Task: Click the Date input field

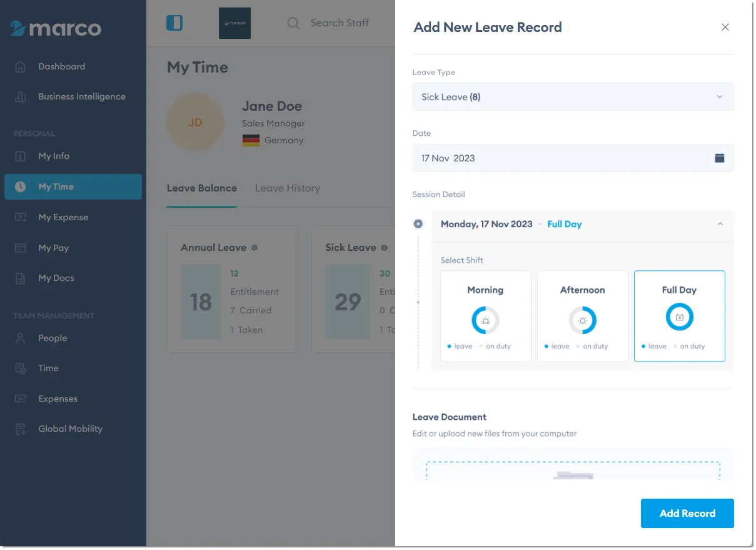Action: tap(573, 158)
